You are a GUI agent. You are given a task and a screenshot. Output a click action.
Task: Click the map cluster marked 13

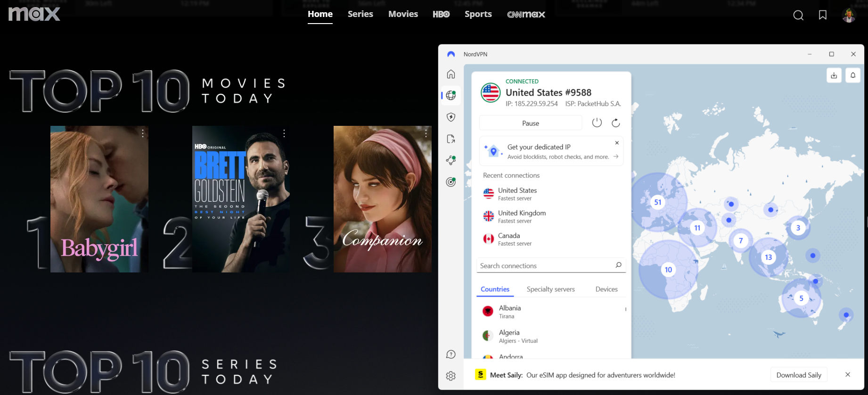769,257
